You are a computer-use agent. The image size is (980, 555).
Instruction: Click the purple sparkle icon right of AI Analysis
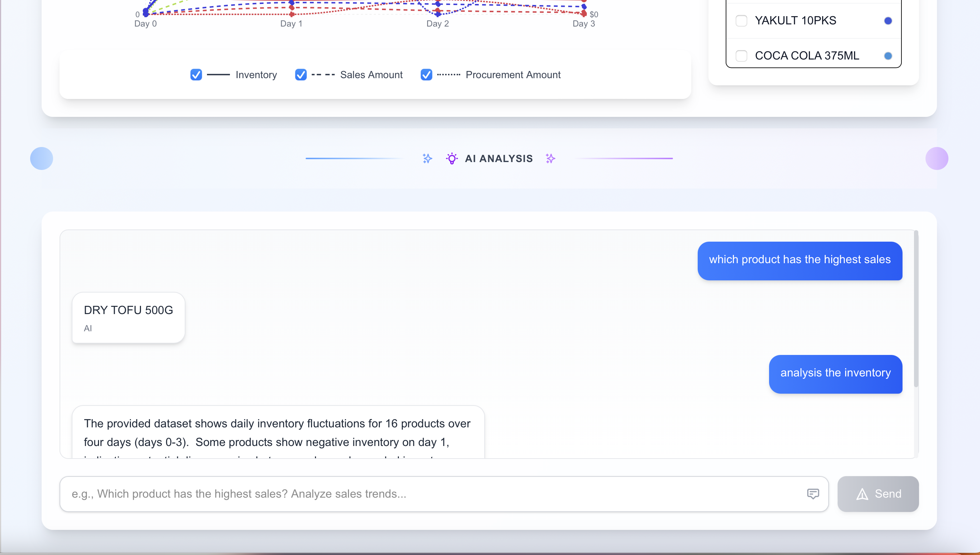point(550,158)
